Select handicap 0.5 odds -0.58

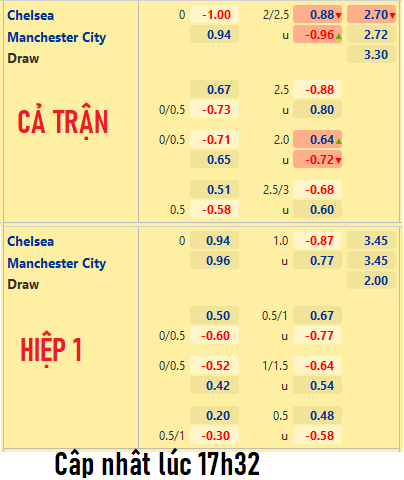click(214, 209)
